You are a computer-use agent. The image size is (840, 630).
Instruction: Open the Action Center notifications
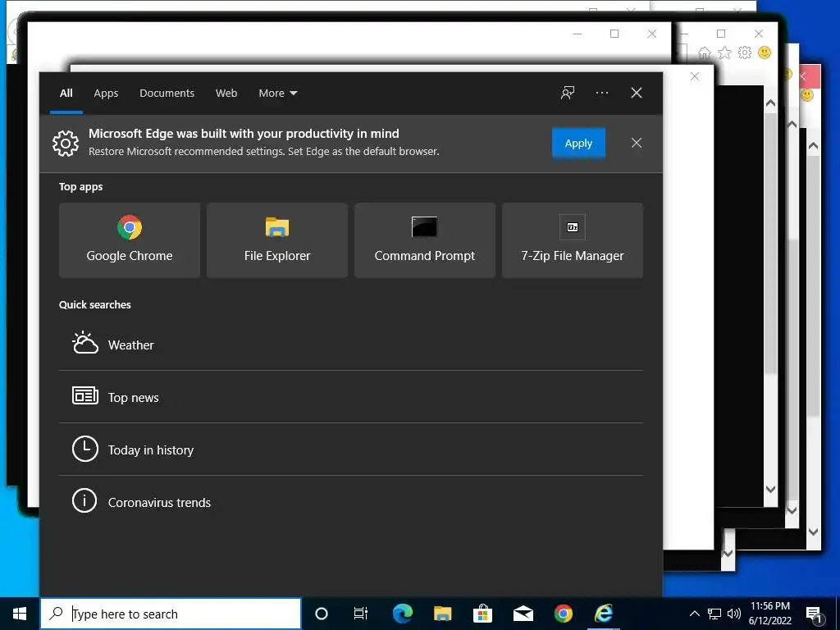coord(815,614)
